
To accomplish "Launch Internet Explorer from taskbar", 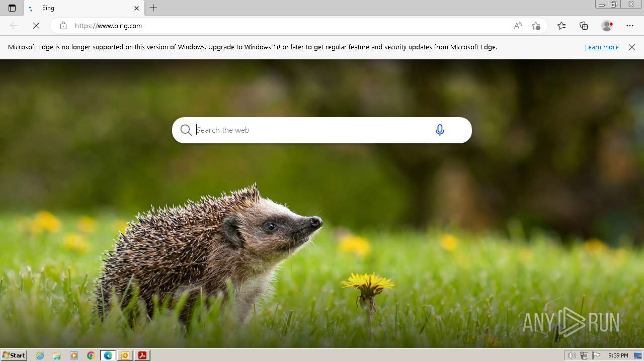I will 40,355.
